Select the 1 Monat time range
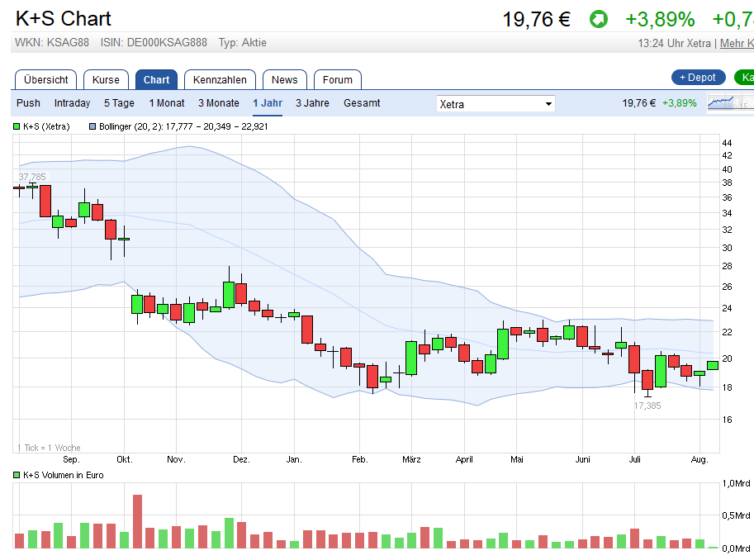 point(167,103)
